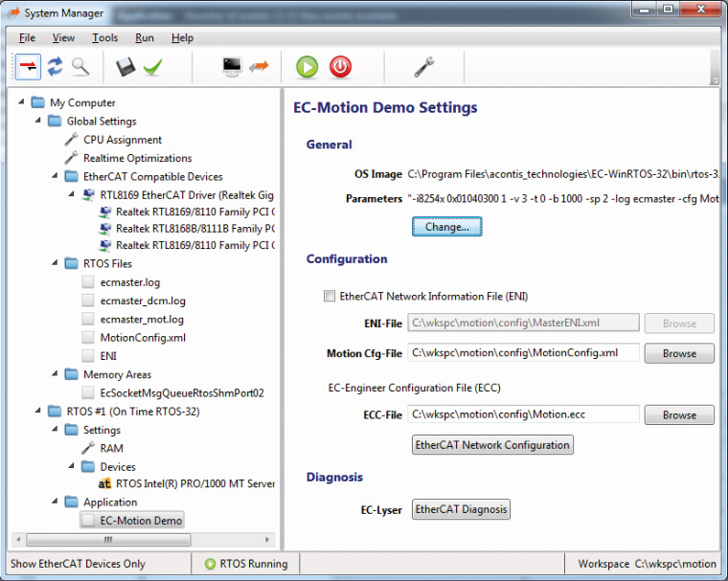Click the My Computer folder icon
The width and height of the screenshot is (728, 581).
(38, 102)
